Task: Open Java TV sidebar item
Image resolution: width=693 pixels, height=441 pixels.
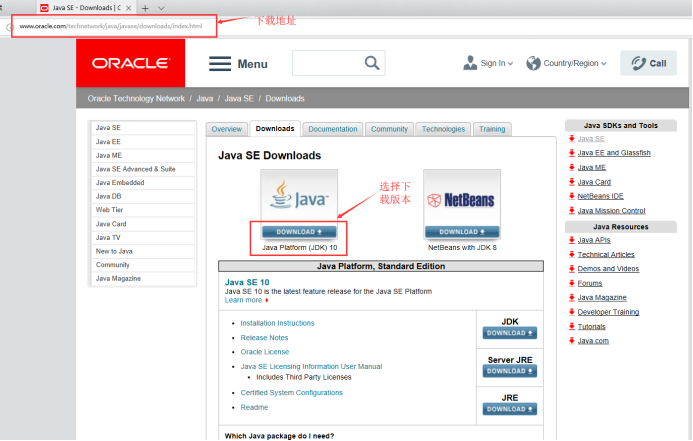Action: [143, 238]
